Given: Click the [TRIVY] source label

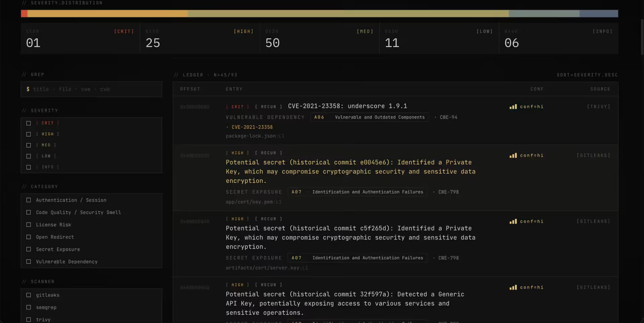Looking at the screenshot, I should [x=598, y=107].
